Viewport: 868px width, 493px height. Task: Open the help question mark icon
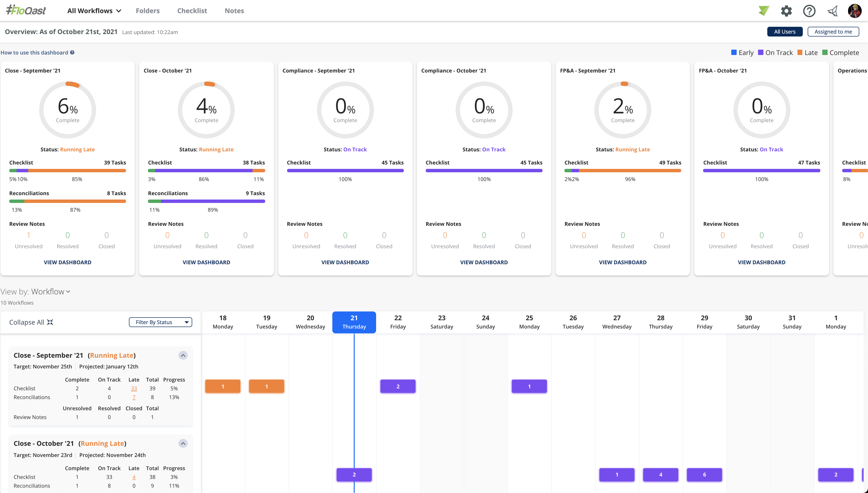click(809, 11)
